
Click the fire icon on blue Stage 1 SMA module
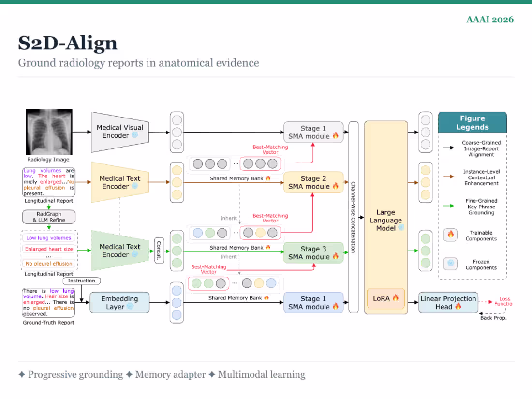(x=336, y=306)
